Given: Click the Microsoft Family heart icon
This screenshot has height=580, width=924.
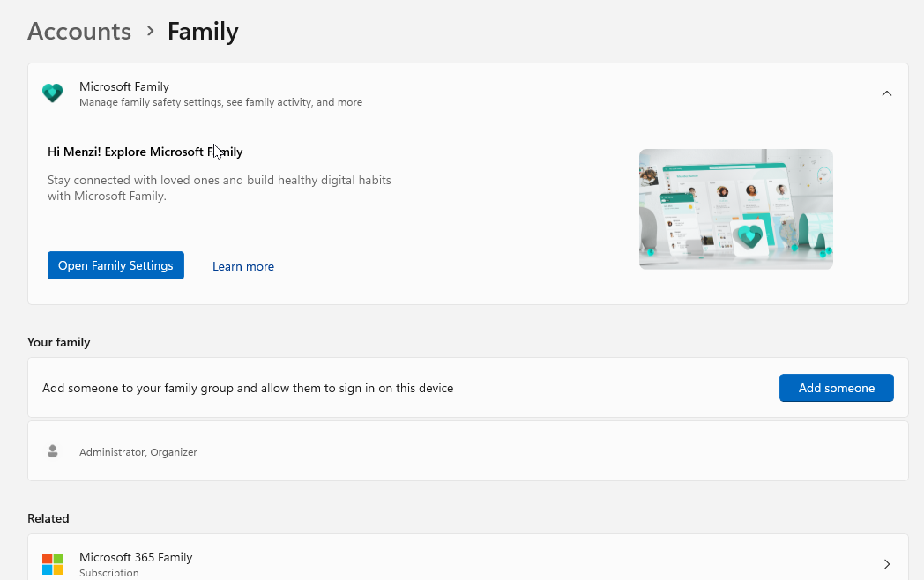Looking at the screenshot, I should (x=53, y=93).
